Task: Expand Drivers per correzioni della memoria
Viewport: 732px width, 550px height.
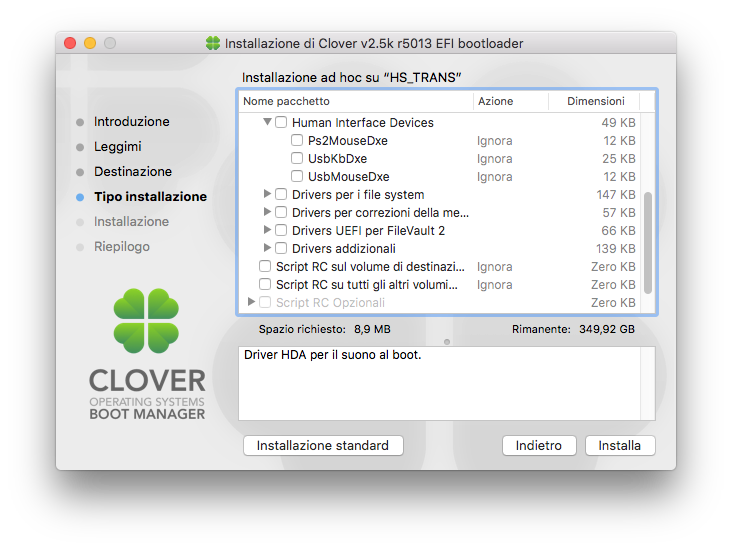Action: click(x=267, y=212)
